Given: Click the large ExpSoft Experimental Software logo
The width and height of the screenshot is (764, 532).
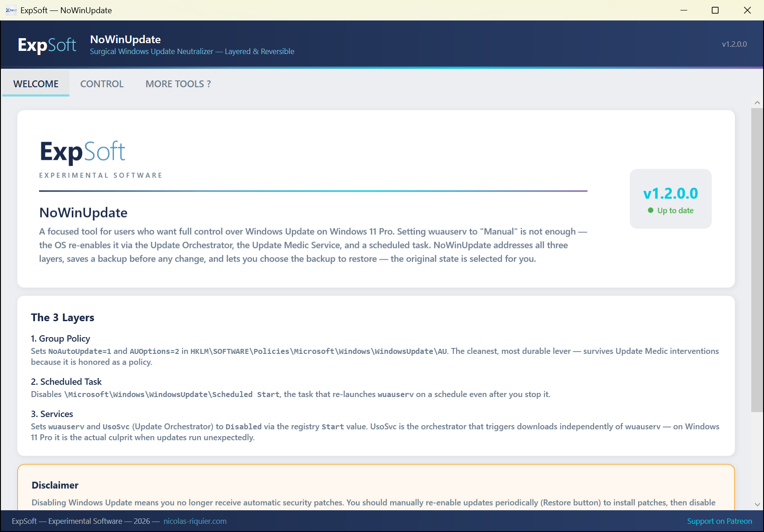Looking at the screenshot, I should pos(101,159).
